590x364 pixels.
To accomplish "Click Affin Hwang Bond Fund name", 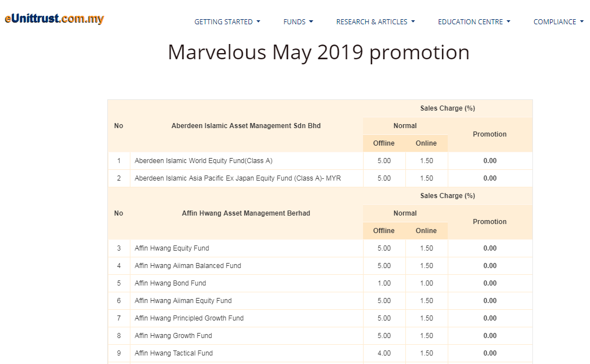I will (x=170, y=283).
